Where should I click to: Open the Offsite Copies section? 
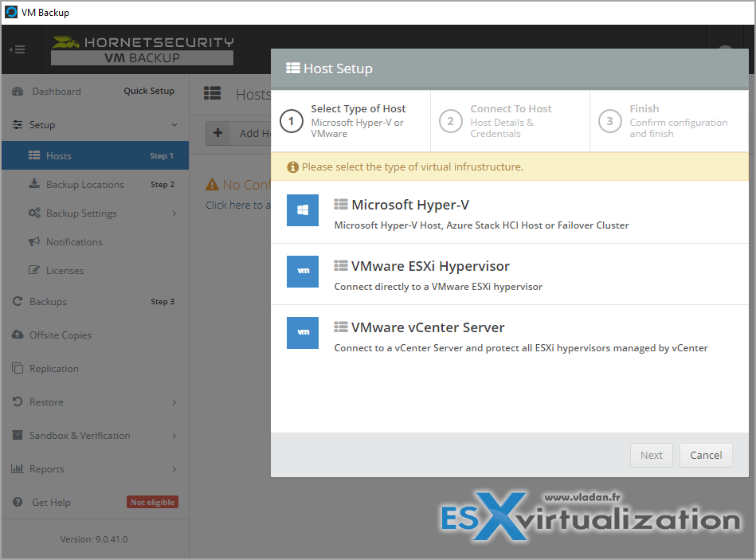pyautogui.click(x=61, y=335)
